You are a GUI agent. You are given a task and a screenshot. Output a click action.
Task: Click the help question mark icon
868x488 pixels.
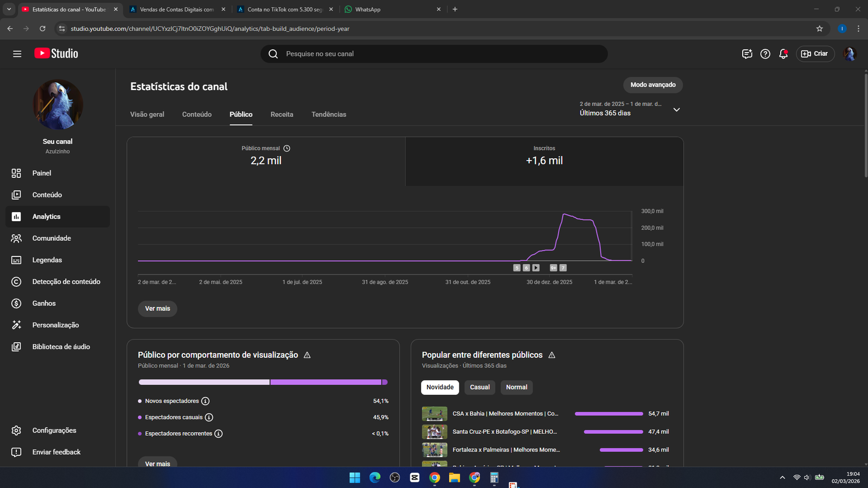[x=765, y=54]
